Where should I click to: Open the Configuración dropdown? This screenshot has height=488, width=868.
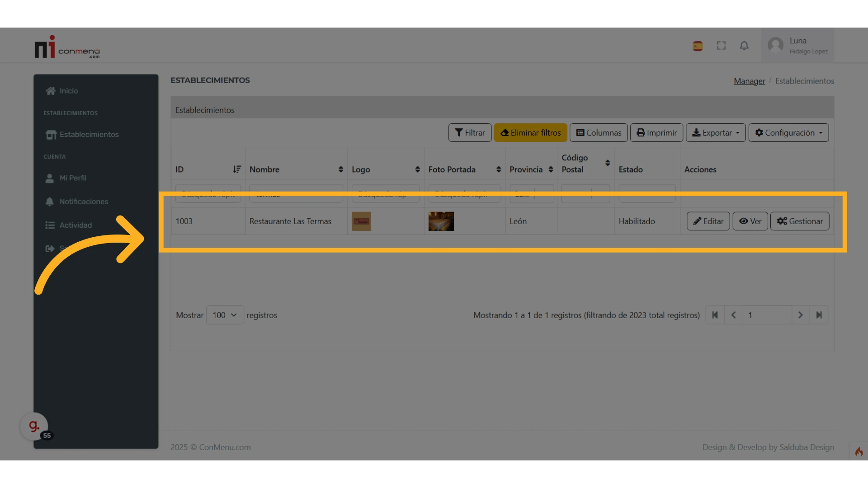pos(788,133)
